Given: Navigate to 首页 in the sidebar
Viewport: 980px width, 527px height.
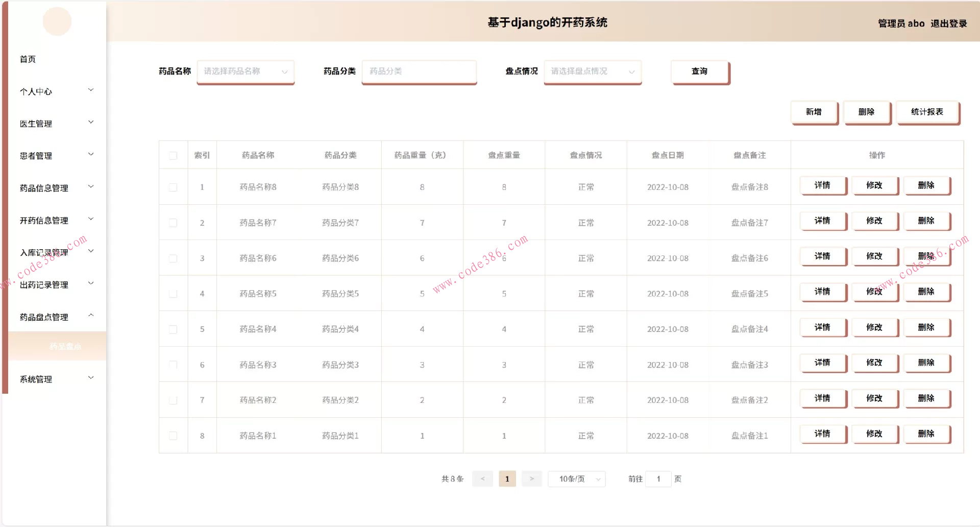Looking at the screenshot, I should (x=27, y=59).
